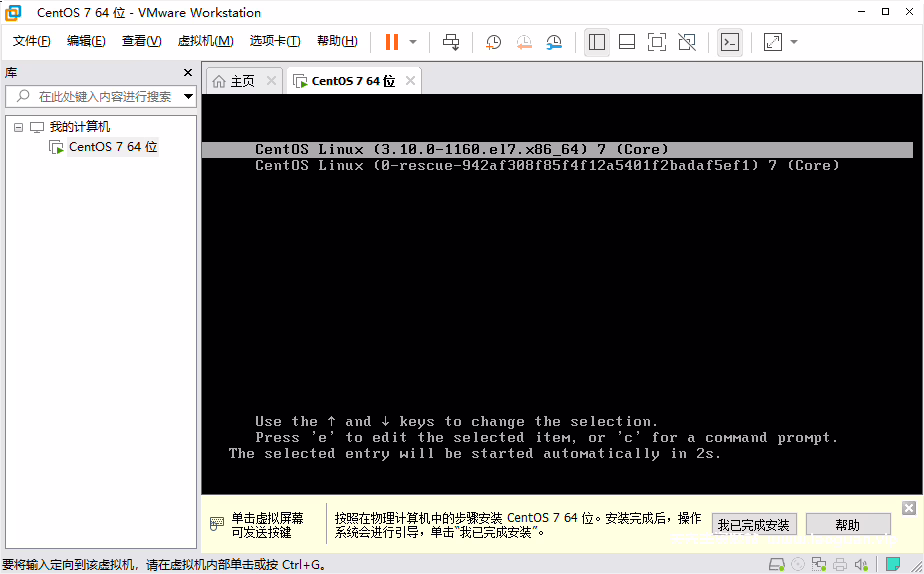Select the CentOS Linux 3.10.0-1160 boot entry
Image resolution: width=924 pixels, height=574 pixels.
point(557,150)
